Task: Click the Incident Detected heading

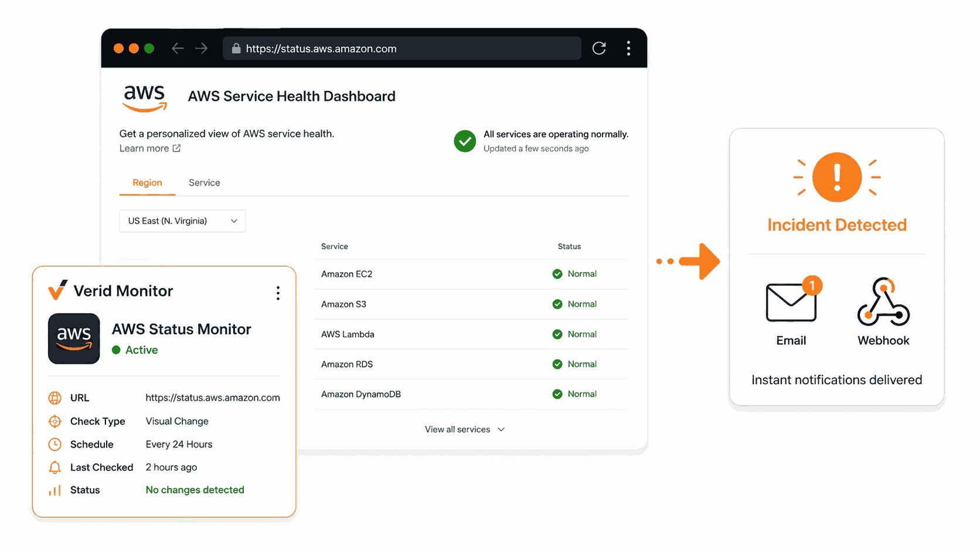Action: coord(837,225)
